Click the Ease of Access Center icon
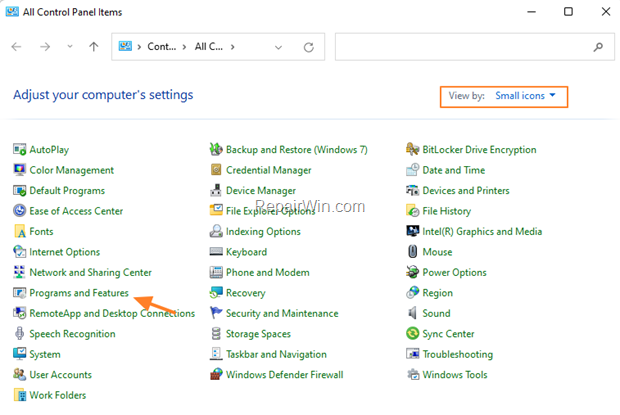Image resolution: width=620 pixels, height=415 pixels. coord(19,211)
